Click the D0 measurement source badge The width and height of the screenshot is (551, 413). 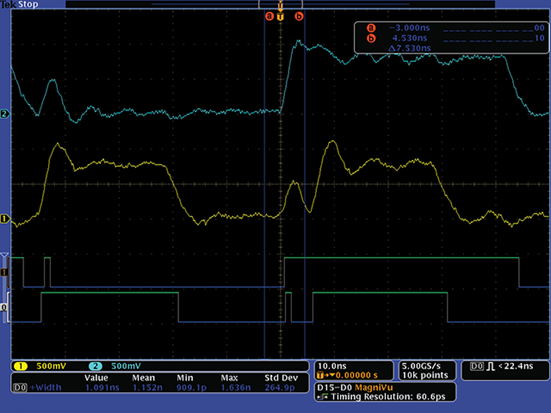[20, 387]
